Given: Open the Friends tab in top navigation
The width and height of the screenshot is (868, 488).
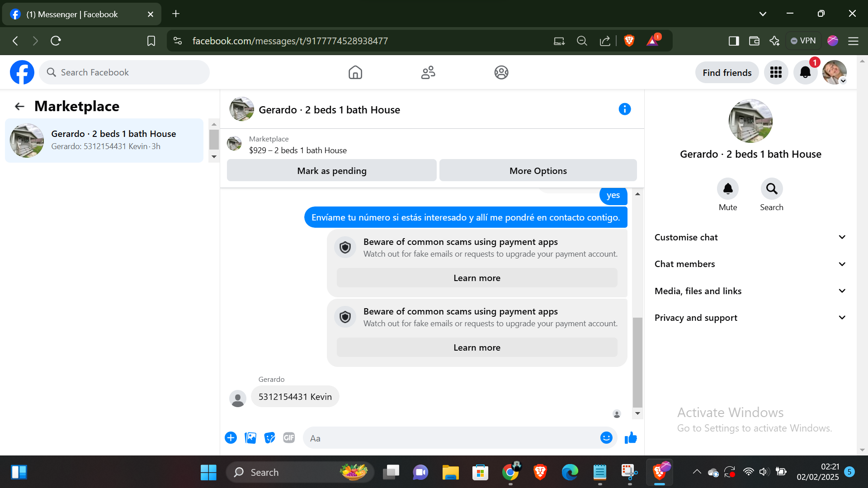Looking at the screenshot, I should pyautogui.click(x=428, y=72).
